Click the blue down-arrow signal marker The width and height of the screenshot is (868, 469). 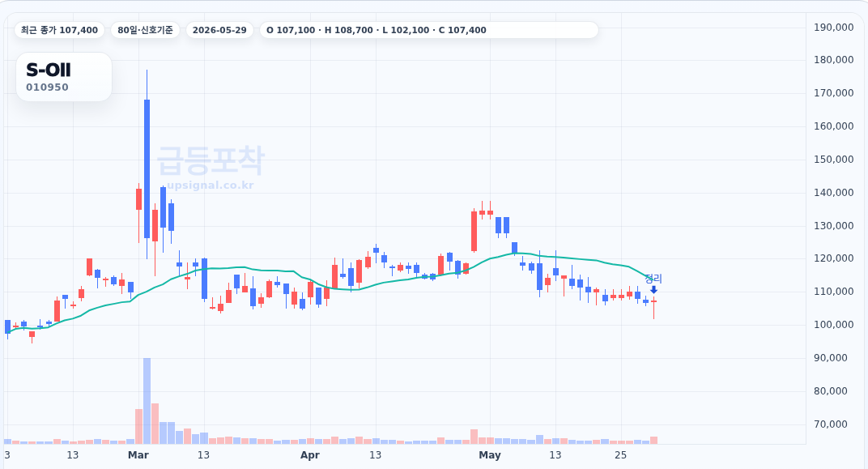click(x=653, y=290)
